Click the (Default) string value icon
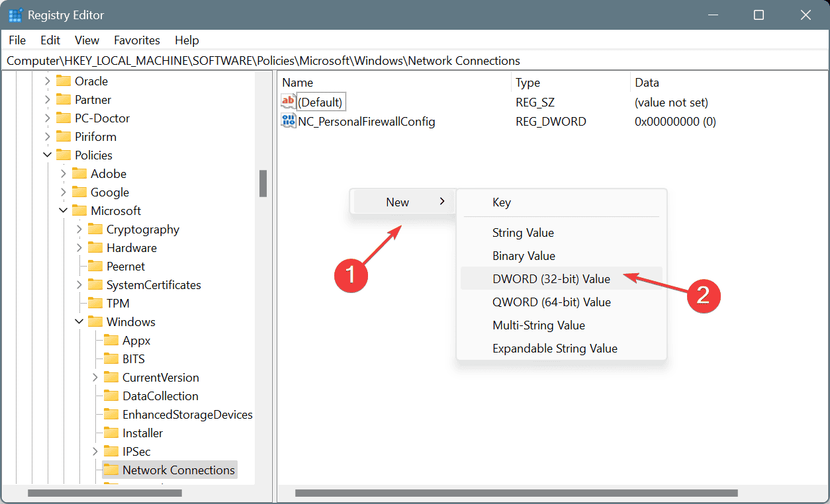 pos(289,102)
